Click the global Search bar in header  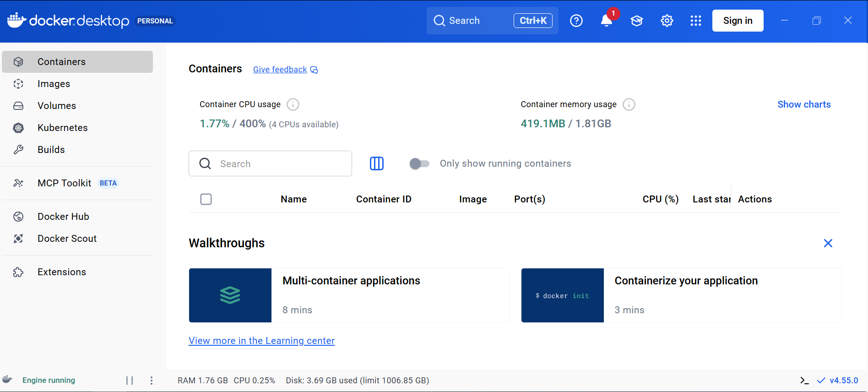[x=493, y=21]
